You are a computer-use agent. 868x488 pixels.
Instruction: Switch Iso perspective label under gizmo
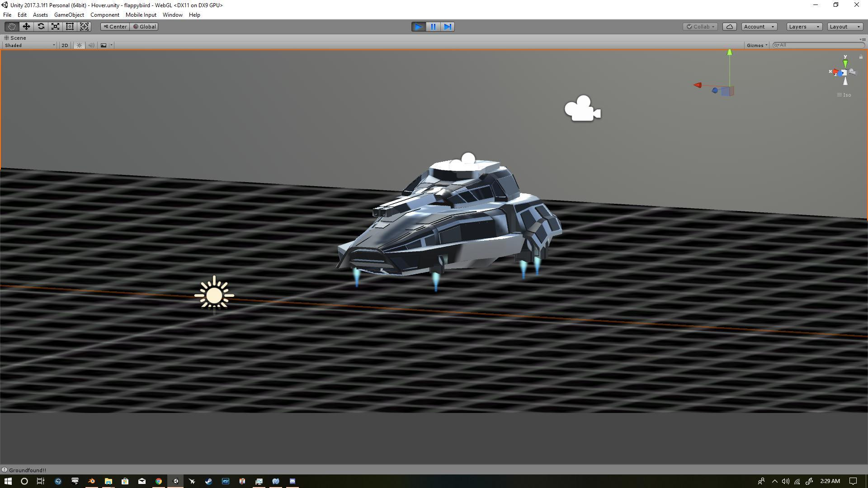point(844,95)
